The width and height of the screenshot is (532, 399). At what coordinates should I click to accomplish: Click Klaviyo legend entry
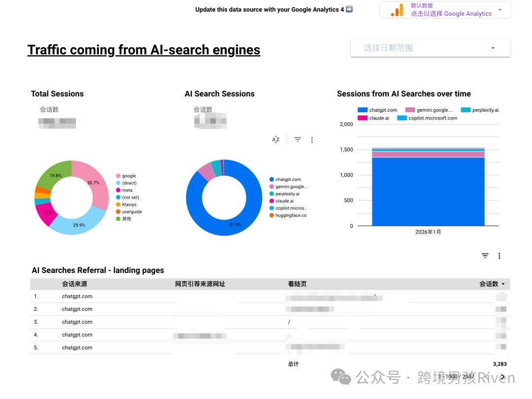(126, 204)
